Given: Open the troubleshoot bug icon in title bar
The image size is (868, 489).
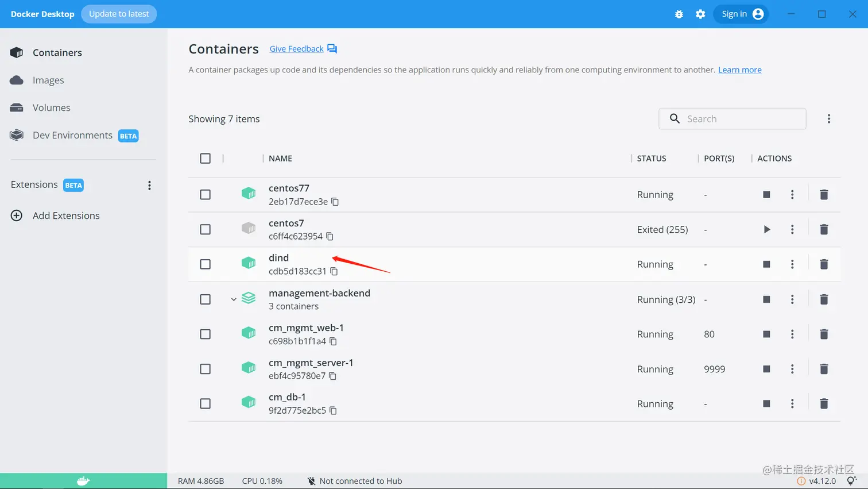Looking at the screenshot, I should point(679,14).
